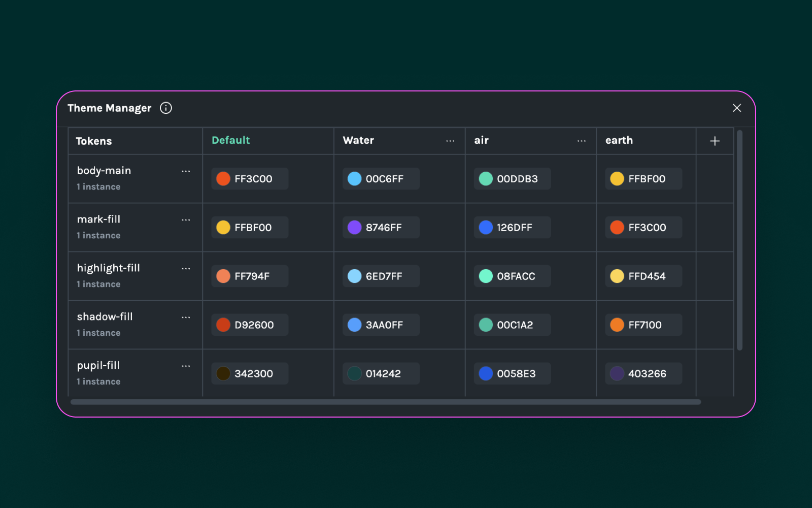
Task: Open mark-fill token options menu
Action: 186,220
